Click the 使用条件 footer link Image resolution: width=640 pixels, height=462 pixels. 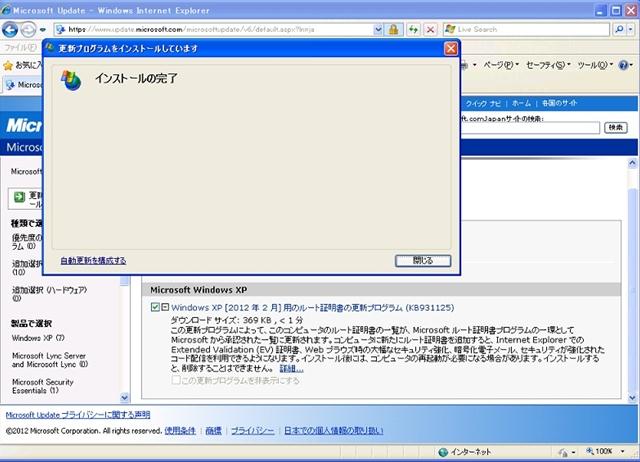pos(180,431)
